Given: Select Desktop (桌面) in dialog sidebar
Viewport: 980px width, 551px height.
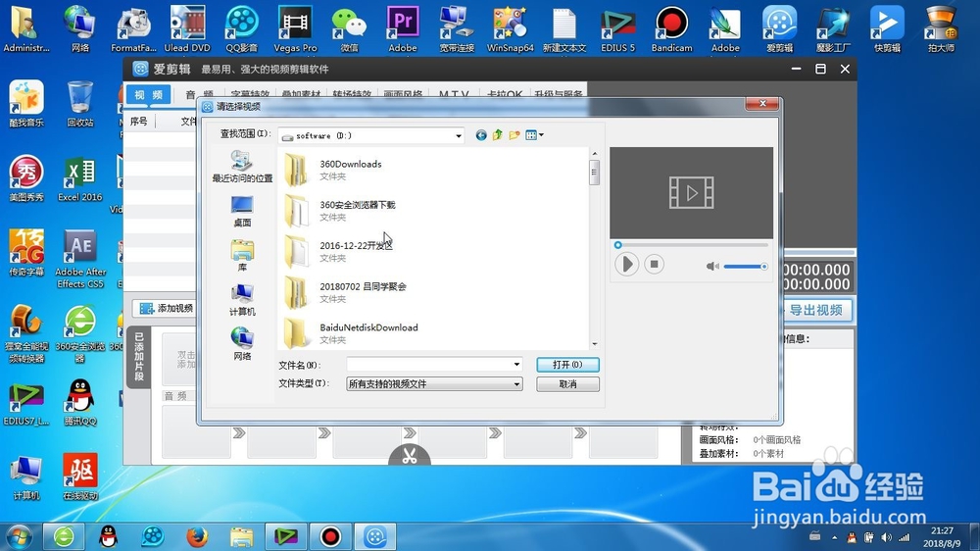Looking at the screenshot, I should [x=242, y=212].
